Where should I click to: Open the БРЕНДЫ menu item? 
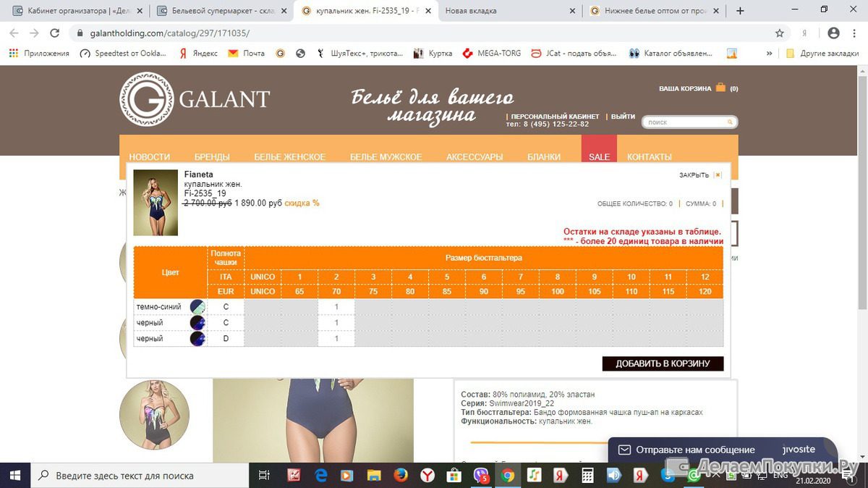point(212,157)
